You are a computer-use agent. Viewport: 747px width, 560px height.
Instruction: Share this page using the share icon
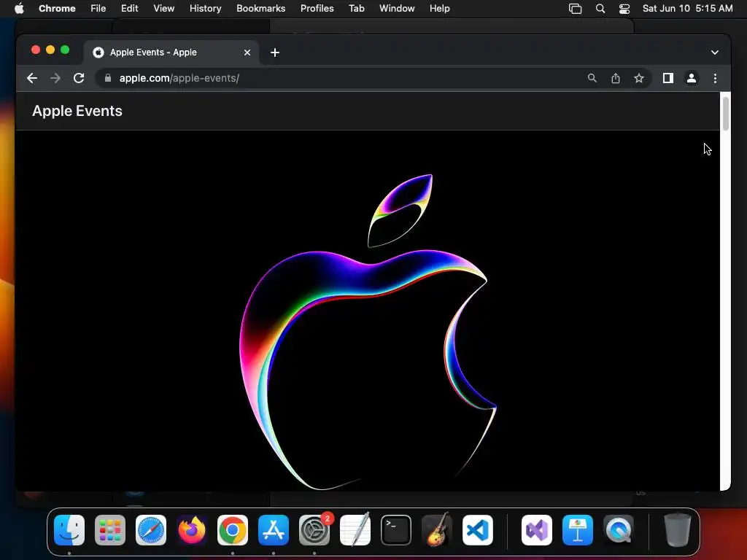click(616, 78)
